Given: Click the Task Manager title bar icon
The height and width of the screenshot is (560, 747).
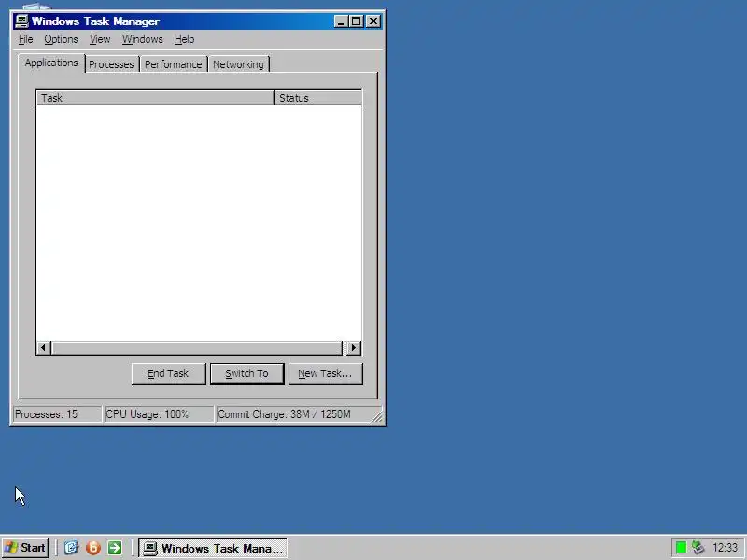Looking at the screenshot, I should click(x=21, y=21).
